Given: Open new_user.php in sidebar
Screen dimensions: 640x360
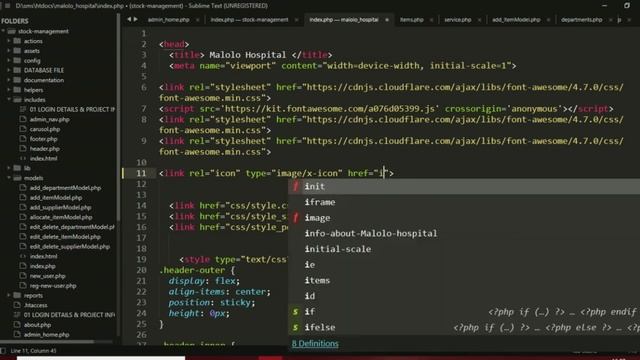Looking at the screenshot, I should pos(47,276).
